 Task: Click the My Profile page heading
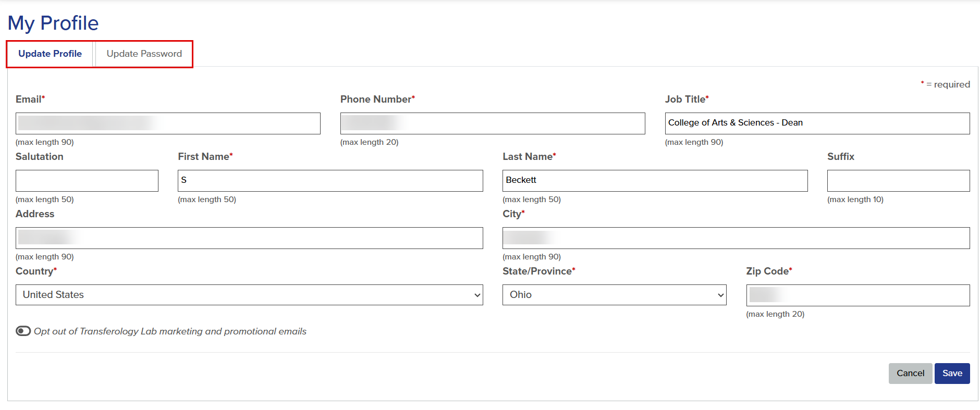click(53, 23)
